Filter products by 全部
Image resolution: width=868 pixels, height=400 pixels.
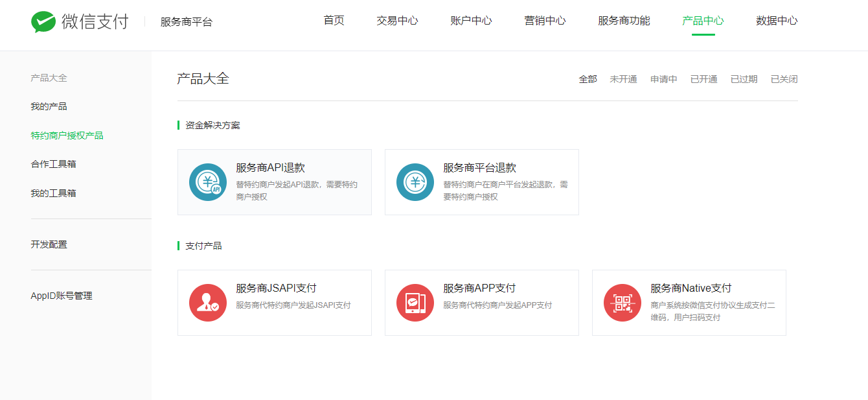pyautogui.click(x=588, y=79)
